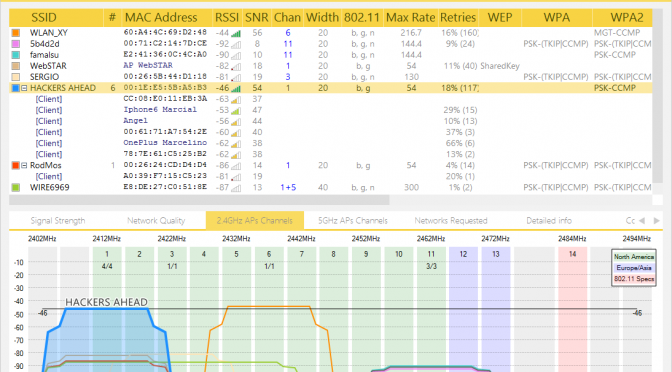Click the teal color swatch beside famalsu
This screenshot has height=372, width=672.
(x=16, y=55)
